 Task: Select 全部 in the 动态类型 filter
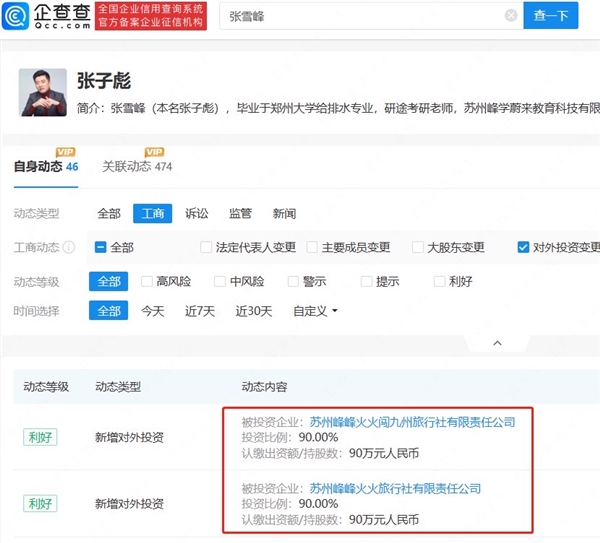click(109, 214)
